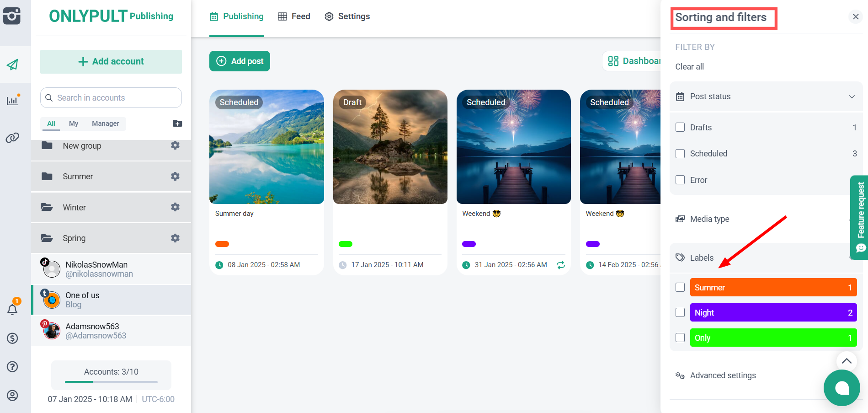Open settings gear for Summer group
This screenshot has height=413, width=868.
click(x=175, y=177)
